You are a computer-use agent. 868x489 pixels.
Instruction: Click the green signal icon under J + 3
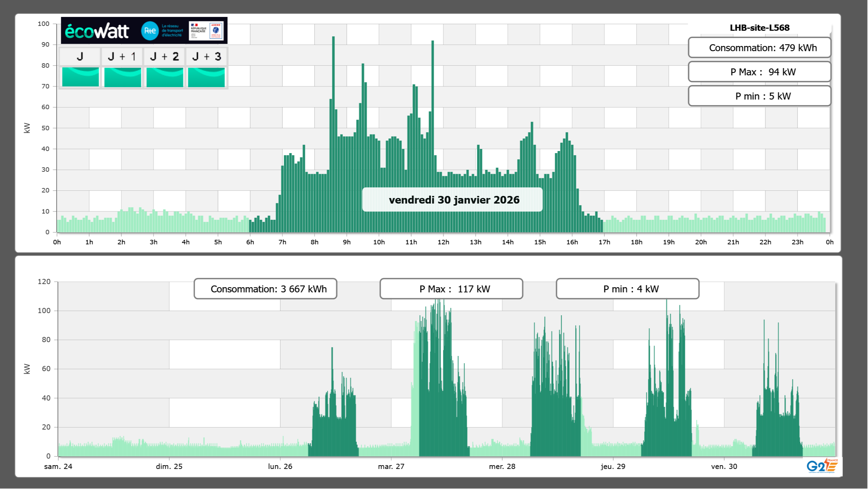206,77
